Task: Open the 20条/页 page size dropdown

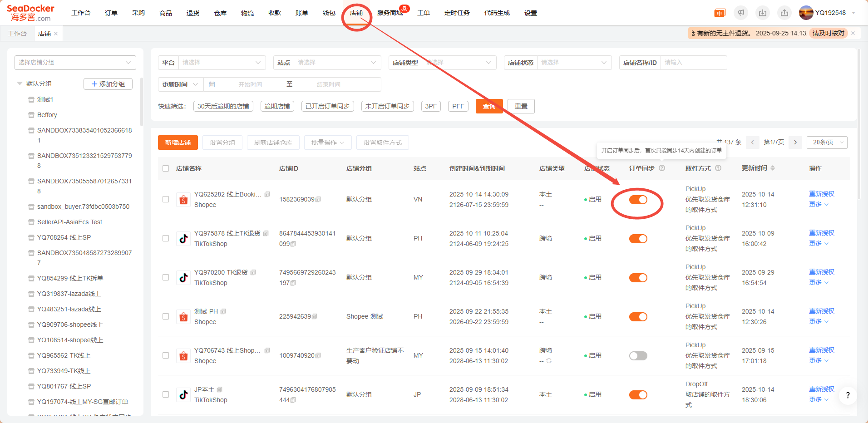Action: click(x=827, y=143)
